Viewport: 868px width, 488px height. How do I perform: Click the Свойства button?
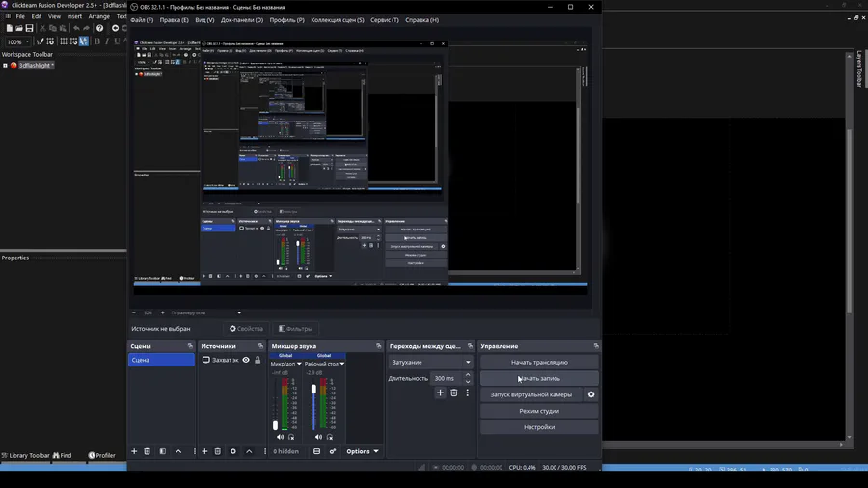click(246, 329)
